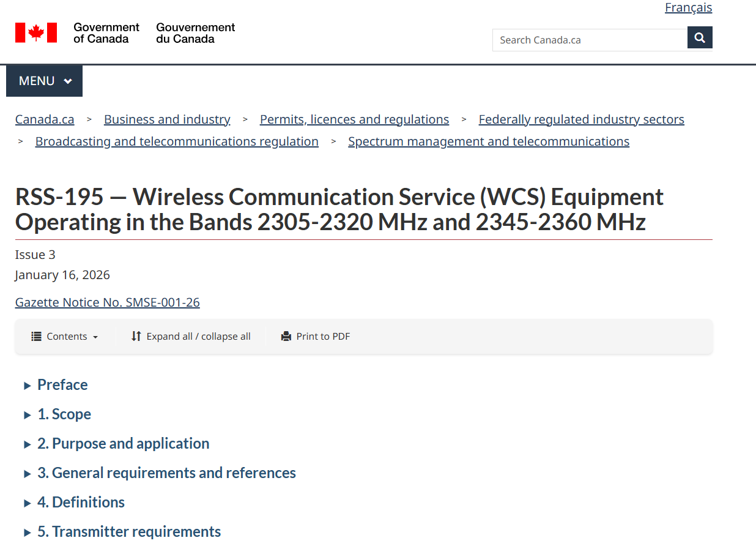Open Business and industry breadcrumb
The width and height of the screenshot is (756, 546).
[x=167, y=119]
